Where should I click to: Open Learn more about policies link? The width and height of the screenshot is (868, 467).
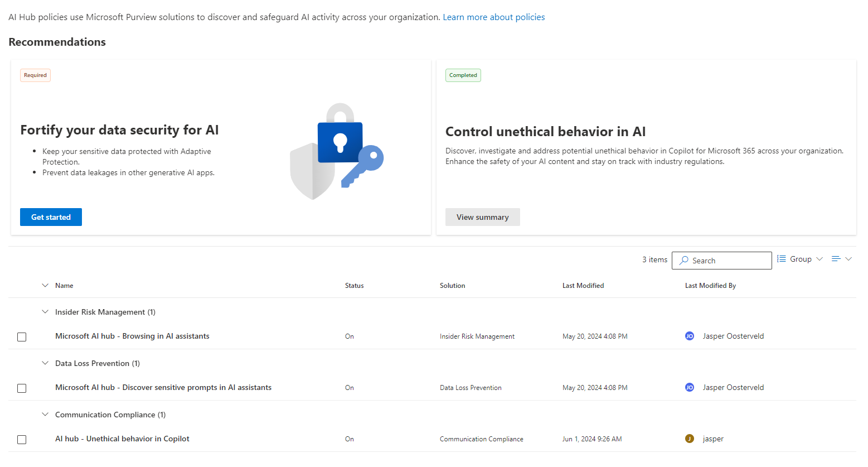tap(494, 17)
